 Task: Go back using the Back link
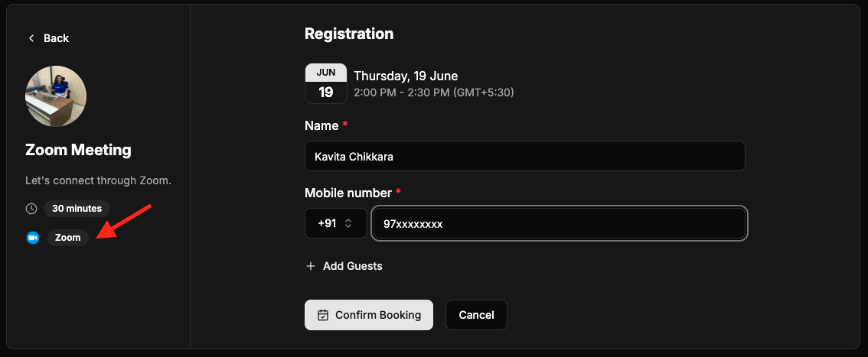coord(49,38)
